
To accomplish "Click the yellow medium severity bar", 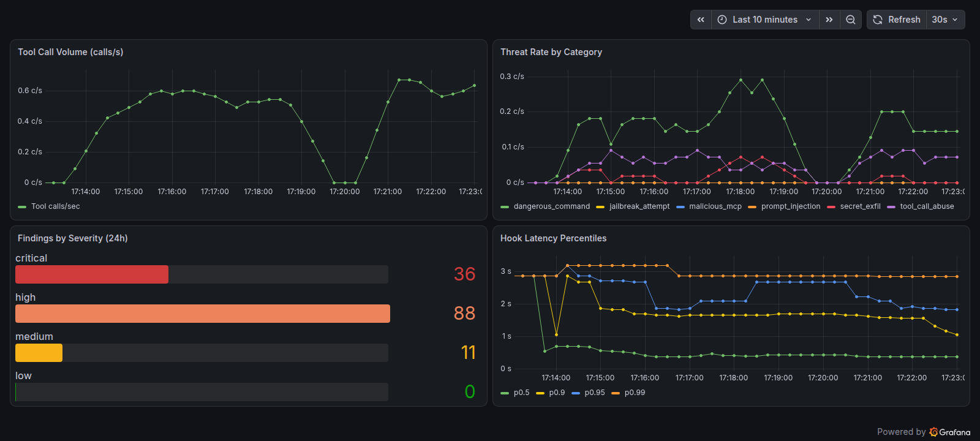I will (x=39, y=353).
